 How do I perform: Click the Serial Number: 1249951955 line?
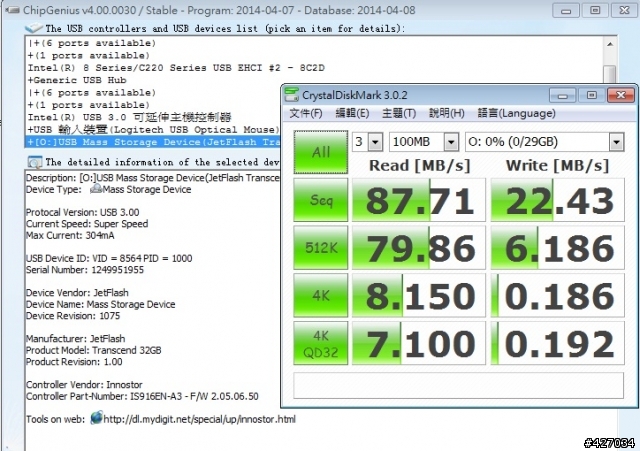(85, 270)
